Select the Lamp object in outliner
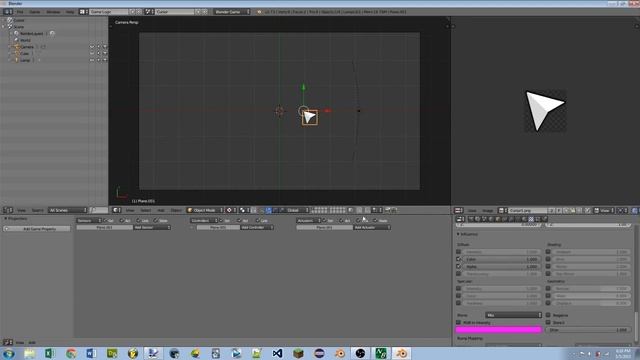 [25, 60]
